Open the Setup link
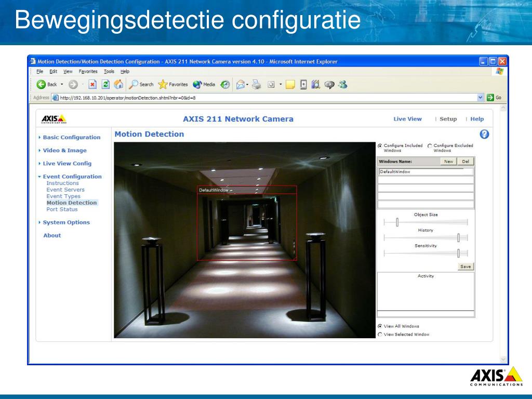 point(448,119)
